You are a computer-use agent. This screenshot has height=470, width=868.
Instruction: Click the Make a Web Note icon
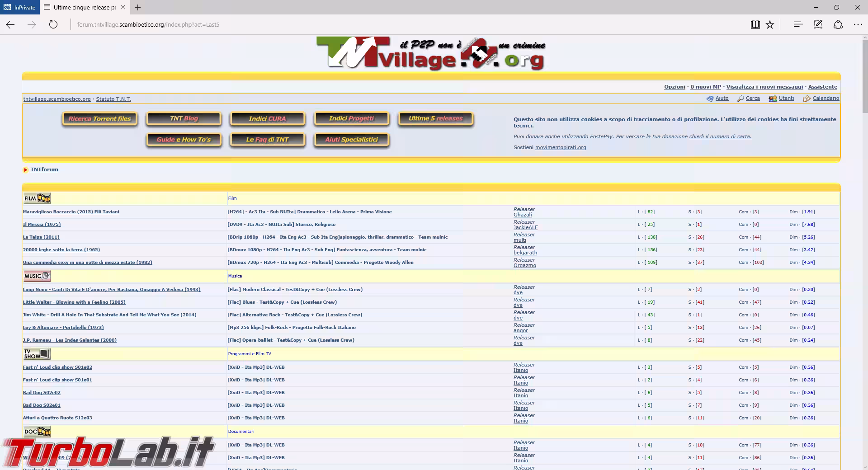(x=818, y=25)
